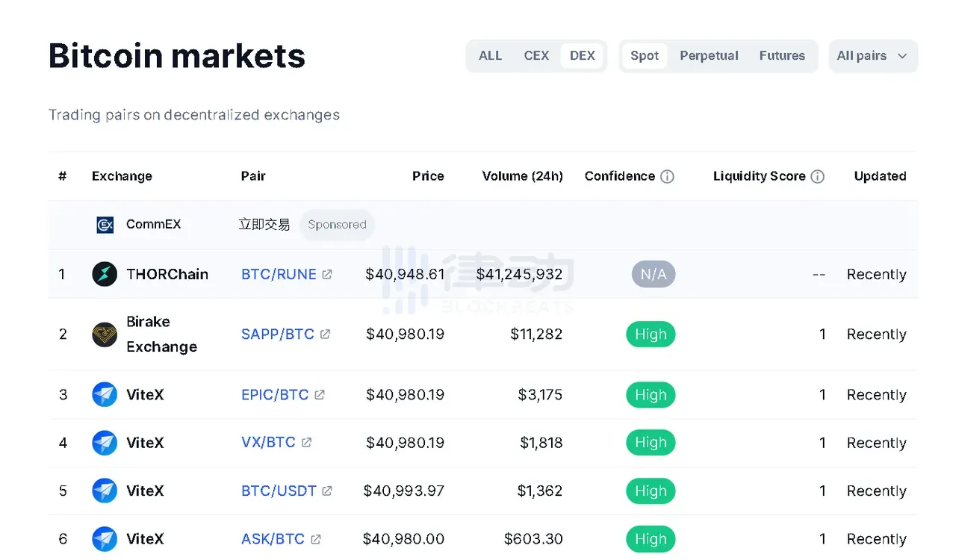Click the CommEX sponsored logo icon

point(105,225)
